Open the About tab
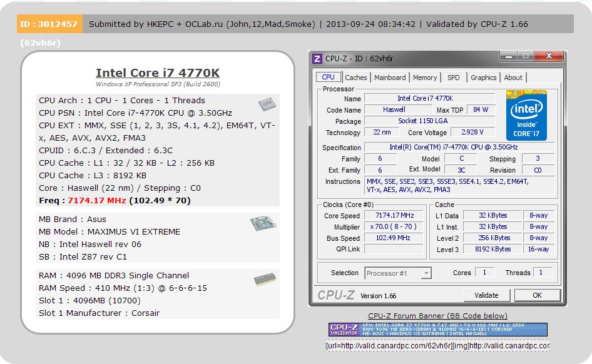Viewport: 592px width, 364px height. [513, 78]
